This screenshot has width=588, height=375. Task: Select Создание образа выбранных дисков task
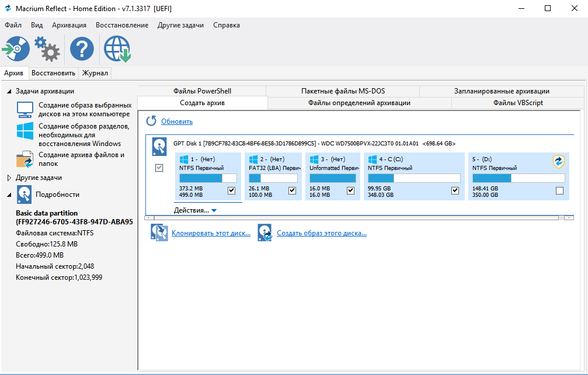tap(85, 109)
